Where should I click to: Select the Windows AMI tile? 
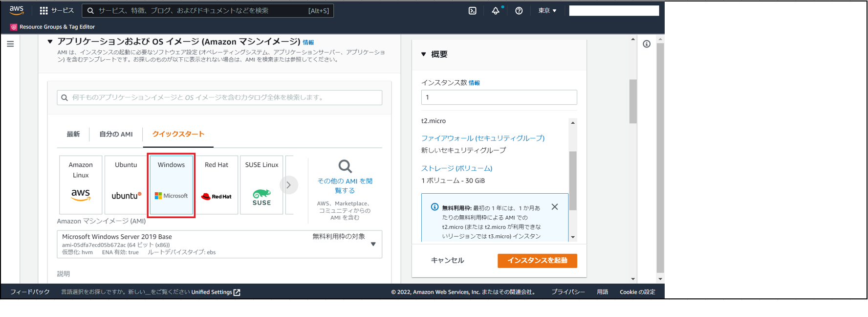pyautogui.click(x=172, y=185)
